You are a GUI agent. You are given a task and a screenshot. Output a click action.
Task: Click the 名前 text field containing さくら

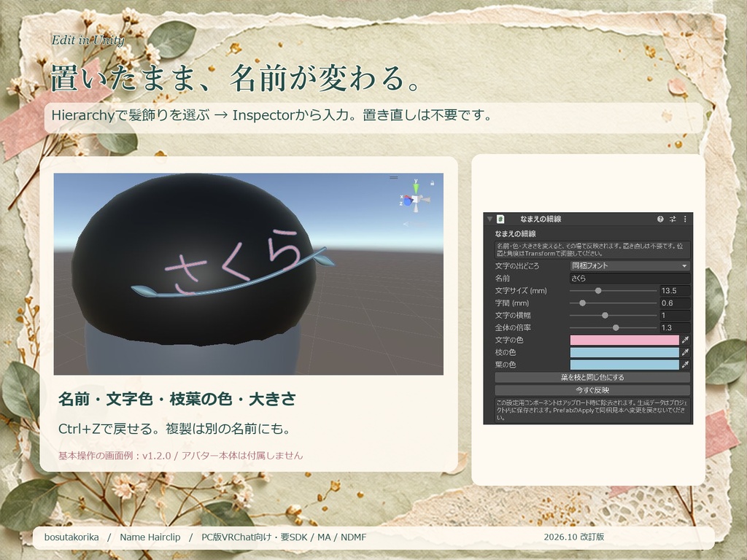pos(630,278)
